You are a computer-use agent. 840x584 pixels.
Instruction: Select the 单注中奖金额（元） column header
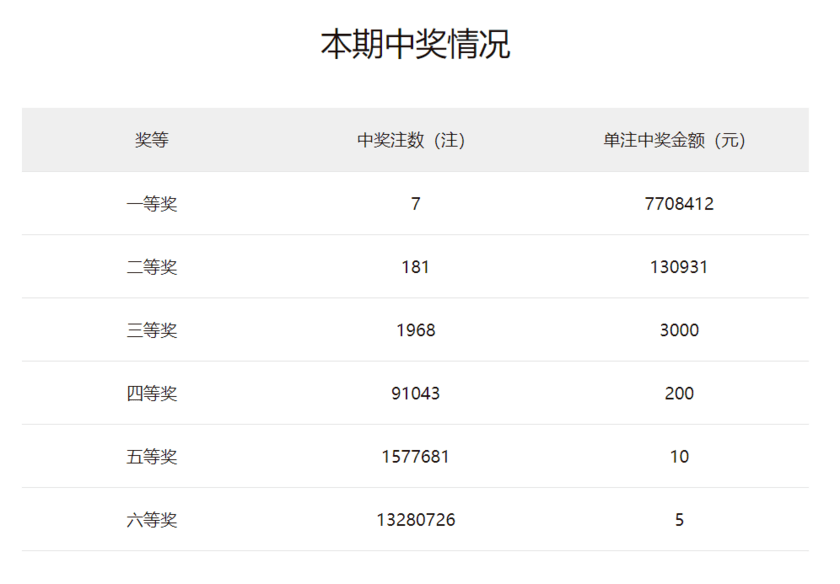tap(674, 140)
